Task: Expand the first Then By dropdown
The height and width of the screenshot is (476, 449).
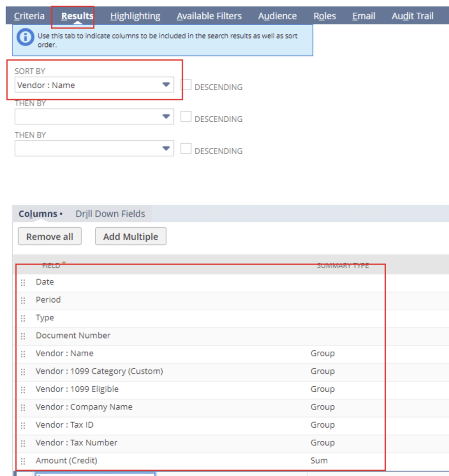Action: coord(166,117)
